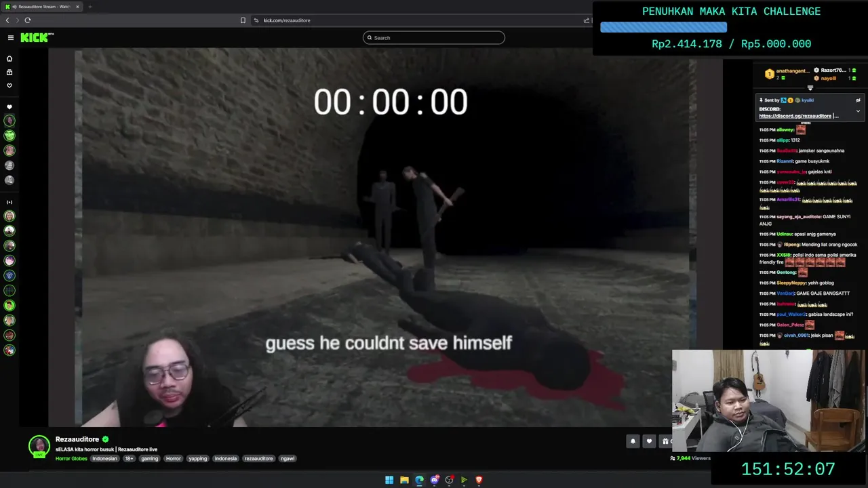
Task: Toggle stream notifications bell
Action: [x=633, y=441]
